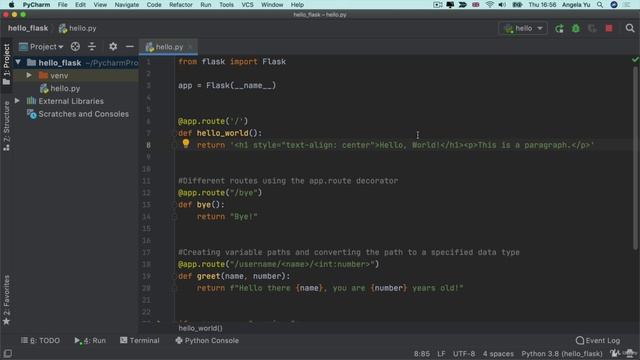
Task: Open the 6: TODO tool window
Action: click(40, 340)
